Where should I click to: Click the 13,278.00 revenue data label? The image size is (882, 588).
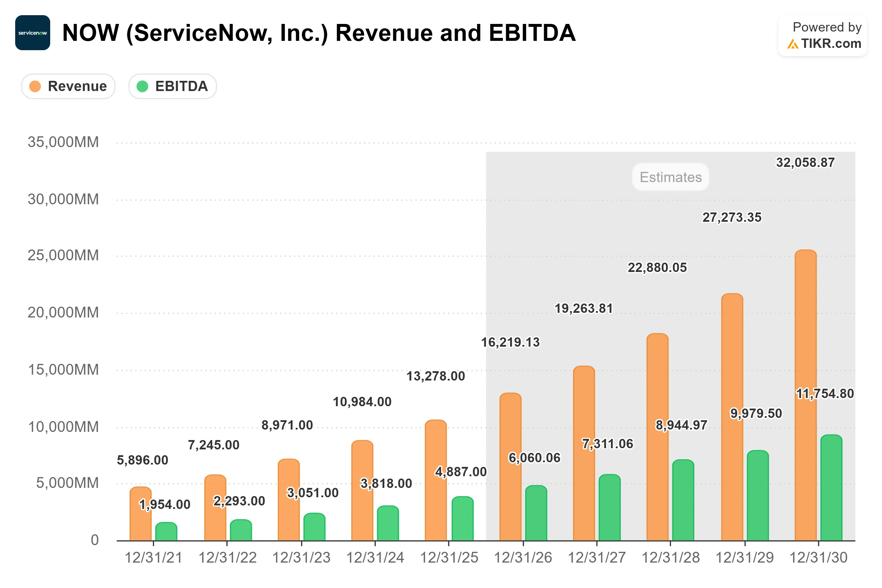point(436,376)
